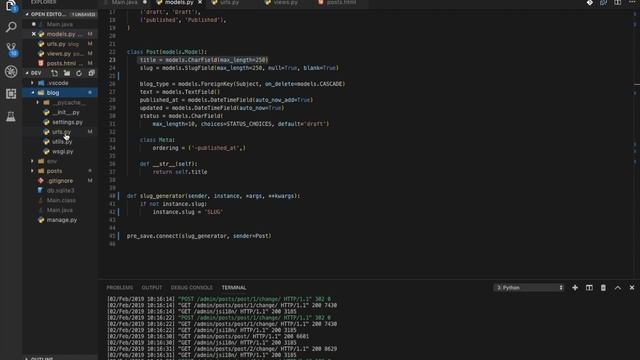Kill terminal with trash icon
640x360 pixels.
click(603, 288)
